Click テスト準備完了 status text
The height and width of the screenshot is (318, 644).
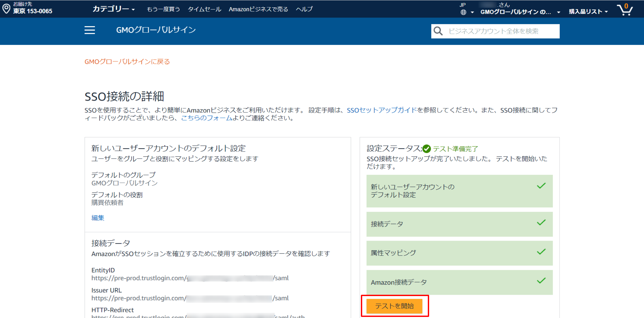pos(455,149)
